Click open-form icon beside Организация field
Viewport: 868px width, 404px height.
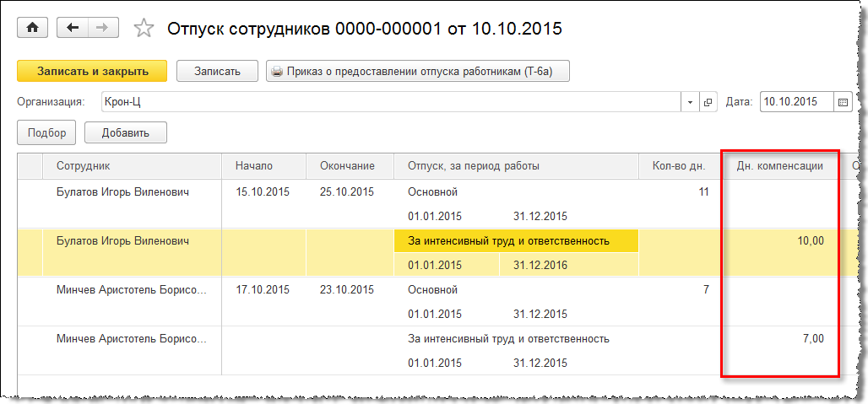coord(708,102)
